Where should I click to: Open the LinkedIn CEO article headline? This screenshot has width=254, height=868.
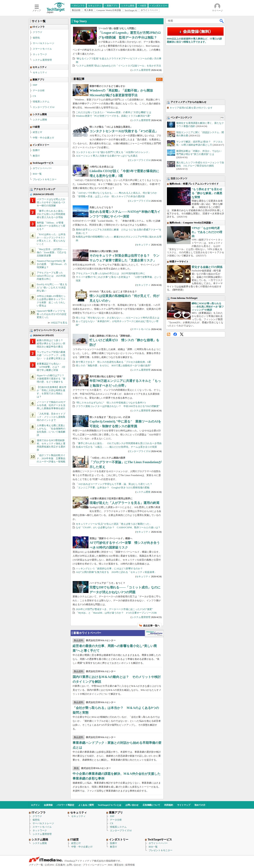tap(124, 173)
